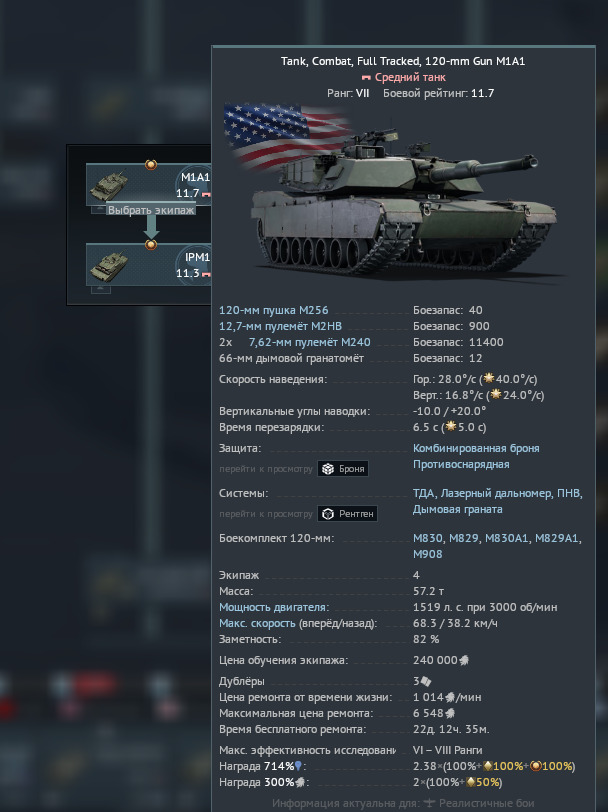Open the 7,62-мм пулемёт M240 link
Image resolution: width=608 pixels, height=812 pixels.
(x=309, y=342)
